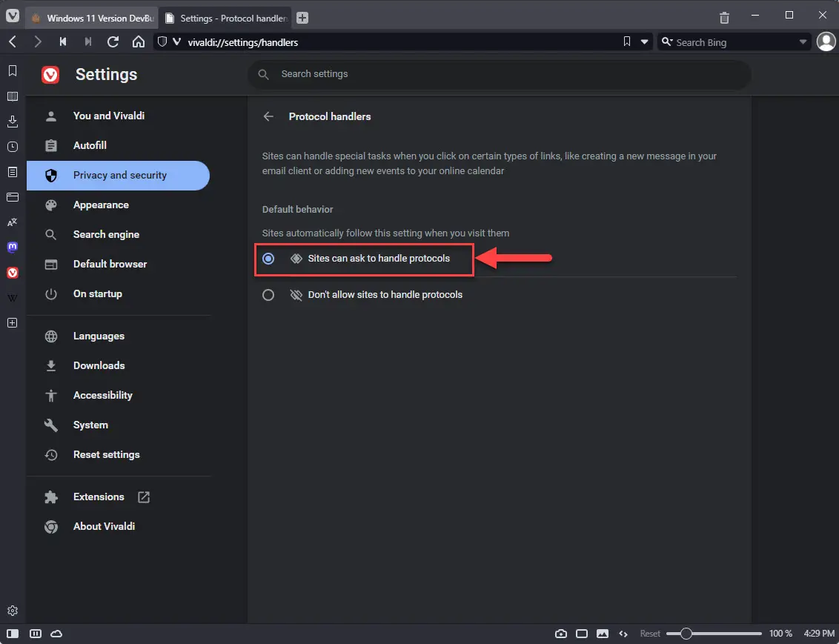839x644 pixels.
Task: Expand the bookmark dropdown arrow in address bar
Action: pyautogui.click(x=645, y=42)
